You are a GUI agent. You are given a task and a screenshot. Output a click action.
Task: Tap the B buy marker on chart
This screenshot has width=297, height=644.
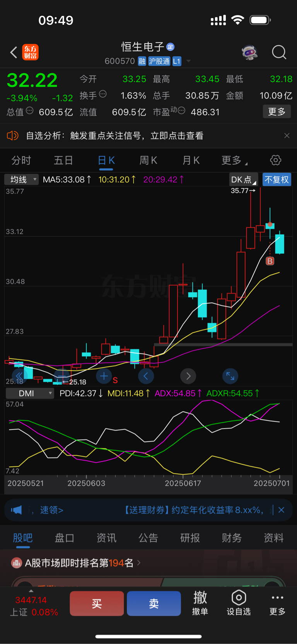click(x=270, y=261)
